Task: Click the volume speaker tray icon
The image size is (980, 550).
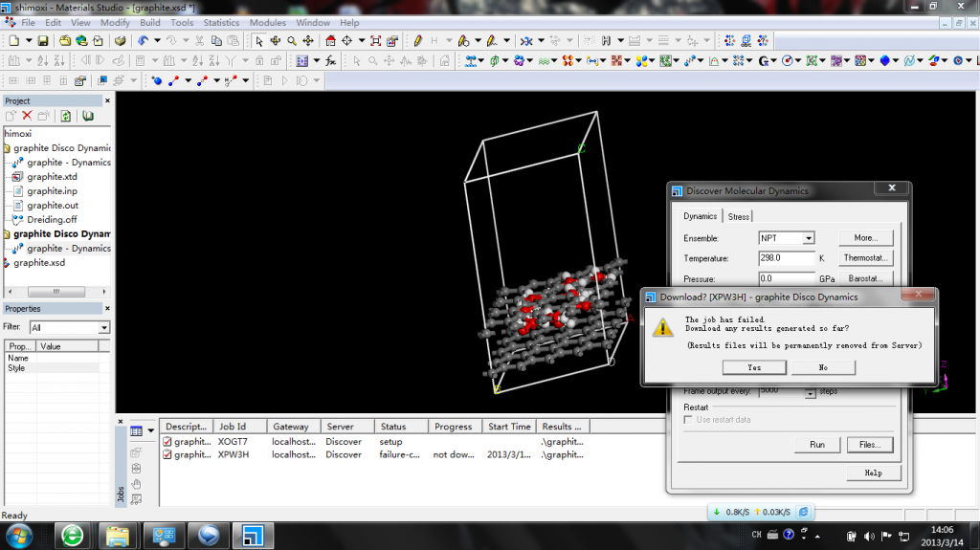Action: pyautogui.click(x=869, y=536)
